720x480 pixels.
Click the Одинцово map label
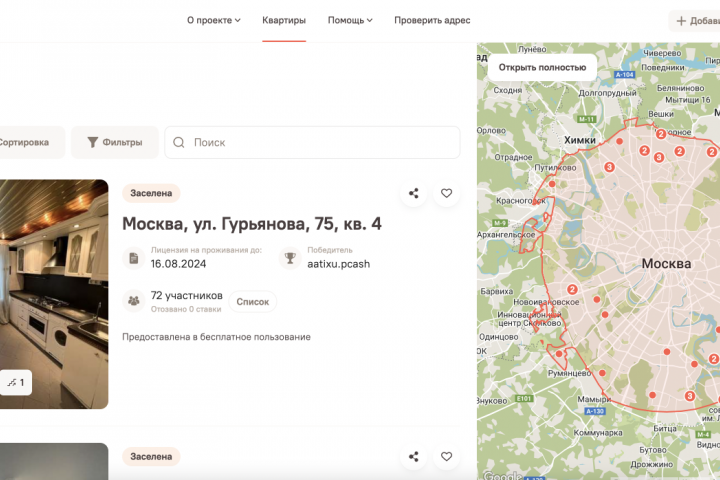click(x=499, y=337)
